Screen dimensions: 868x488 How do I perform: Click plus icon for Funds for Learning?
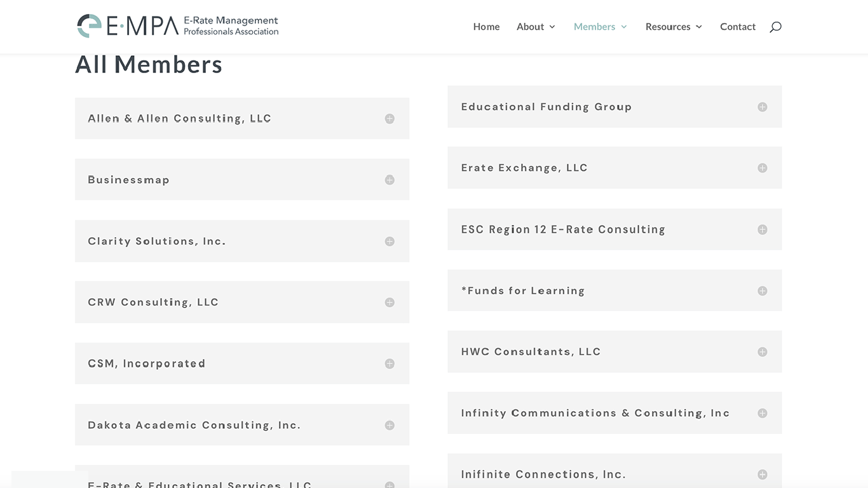point(763,290)
